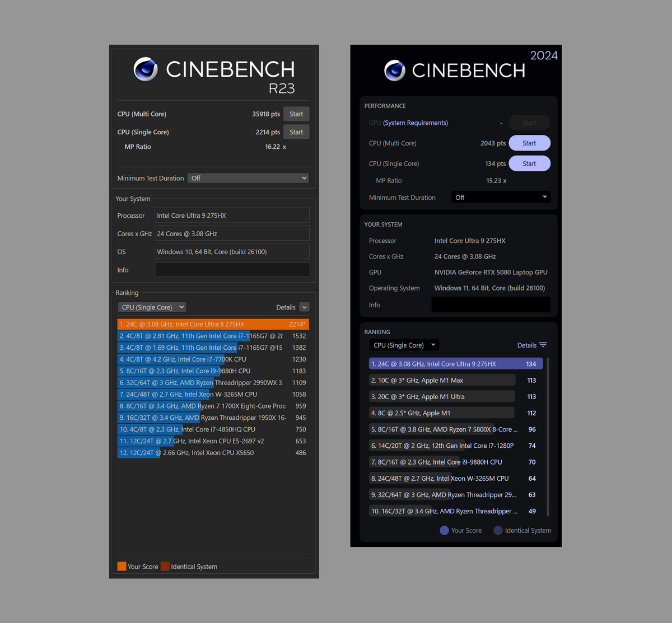This screenshot has height=623, width=672.
Task: Click the Cores x GHz field in R23
Action: coord(232,233)
